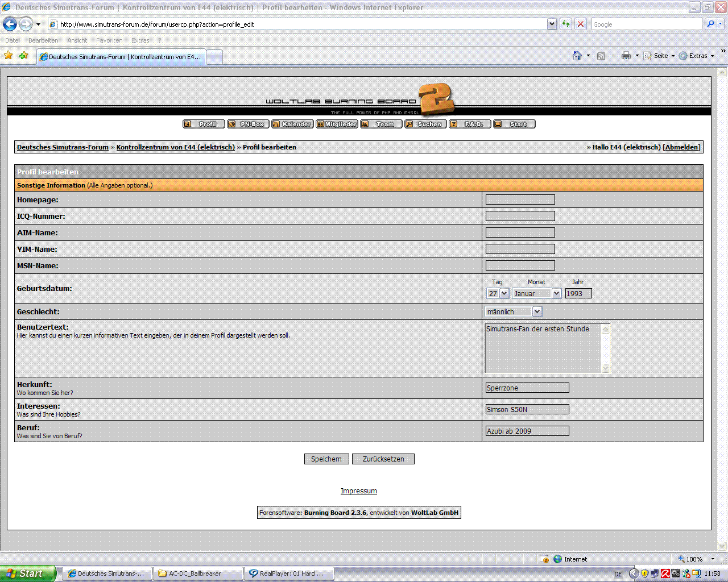
Task: Click the Print icon in toolbar
Action: coord(626,56)
